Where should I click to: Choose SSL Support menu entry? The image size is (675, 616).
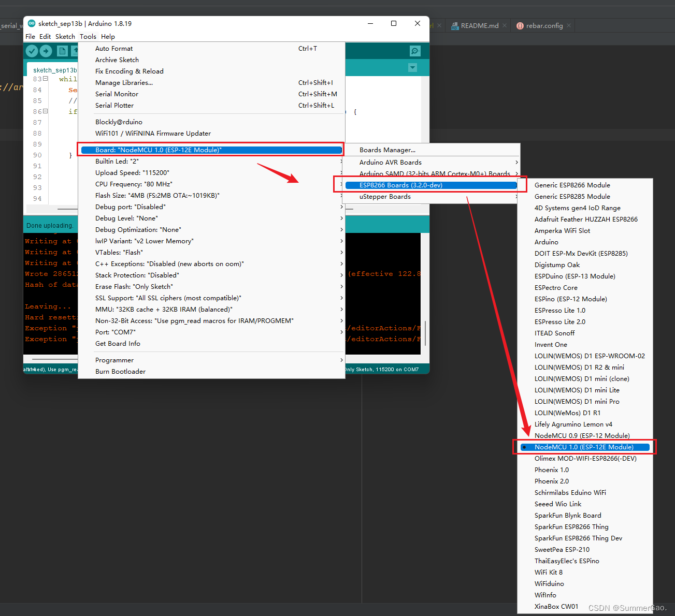click(x=211, y=298)
